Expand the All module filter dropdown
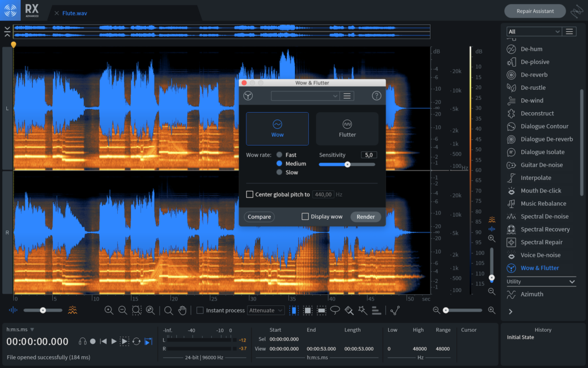Viewport: 588px width, 368px height. click(x=533, y=32)
